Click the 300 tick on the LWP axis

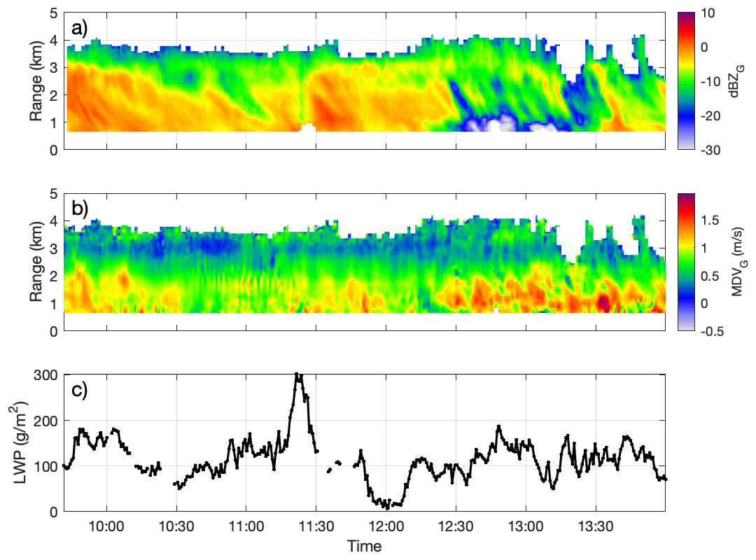coord(48,374)
